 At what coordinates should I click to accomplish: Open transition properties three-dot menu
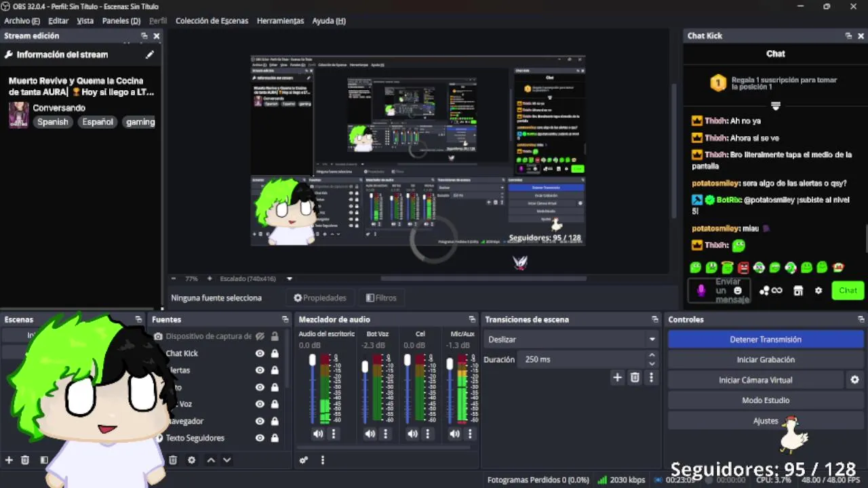click(651, 378)
